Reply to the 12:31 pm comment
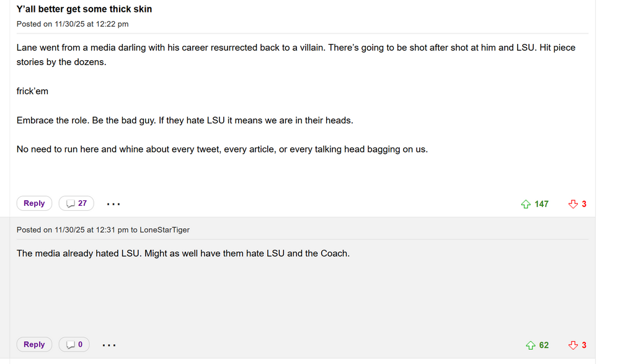The image size is (620, 364). point(34,345)
